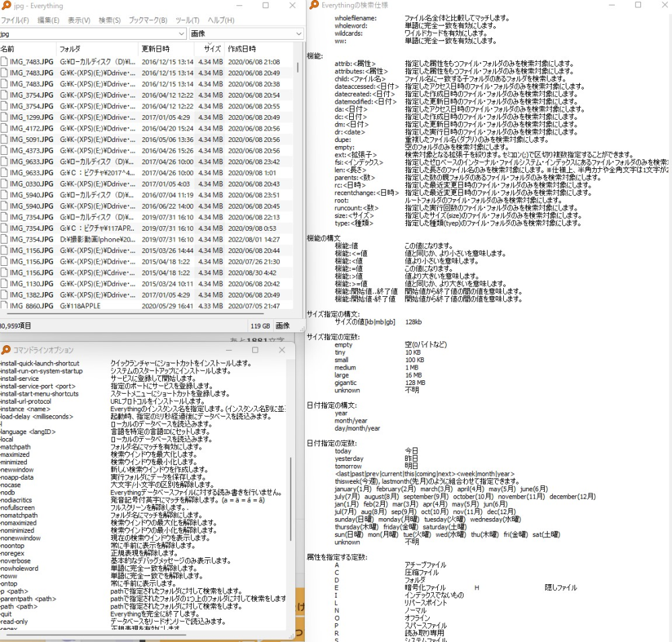
Task: Click the file icon of IMG_4172.JPG
Action: tap(4, 129)
